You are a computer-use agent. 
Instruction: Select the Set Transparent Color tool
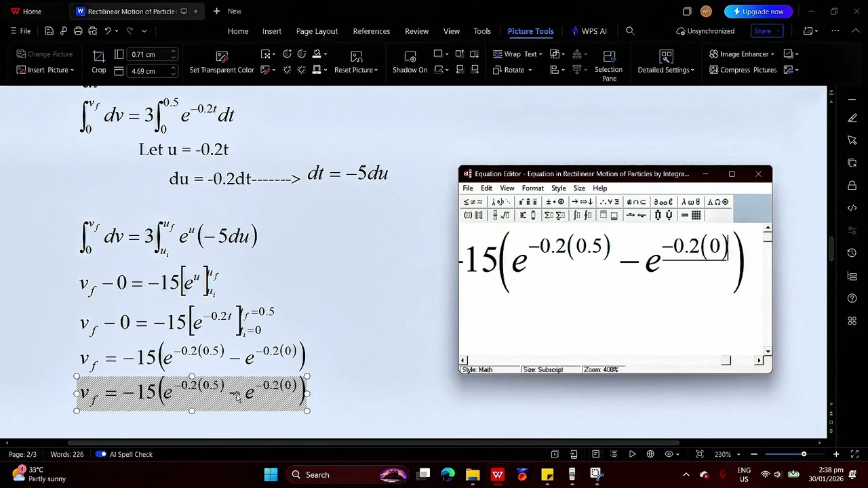click(x=222, y=62)
